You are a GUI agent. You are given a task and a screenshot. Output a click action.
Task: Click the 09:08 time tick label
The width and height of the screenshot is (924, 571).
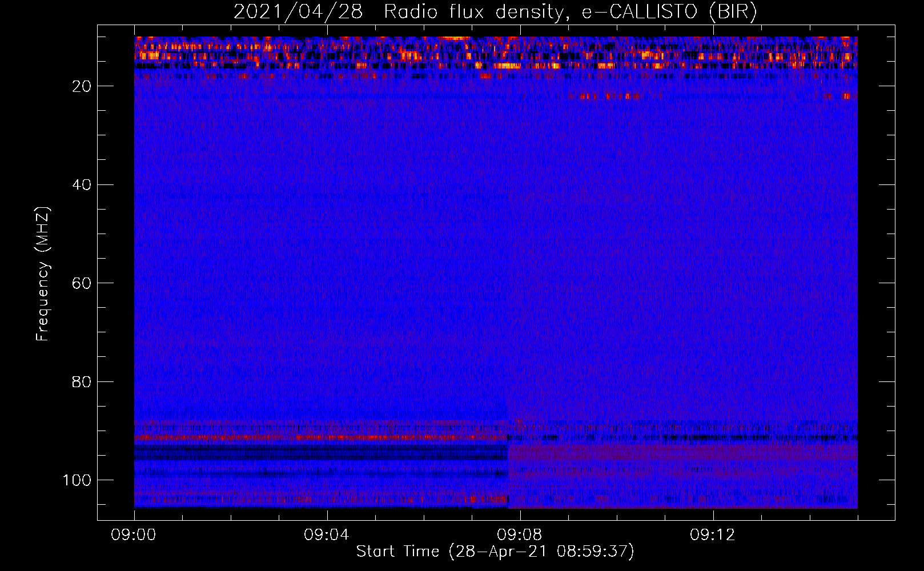click(520, 535)
